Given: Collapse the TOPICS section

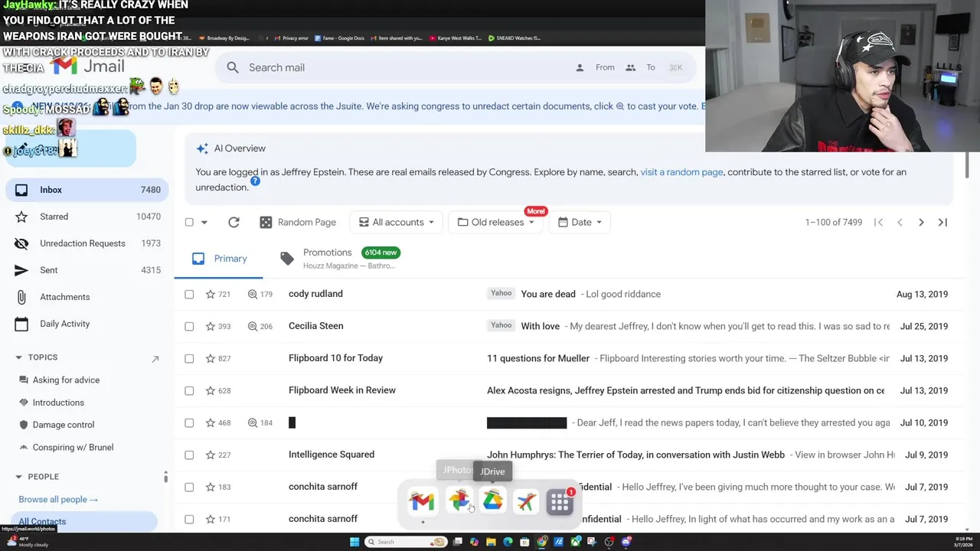Looking at the screenshot, I should tap(18, 357).
